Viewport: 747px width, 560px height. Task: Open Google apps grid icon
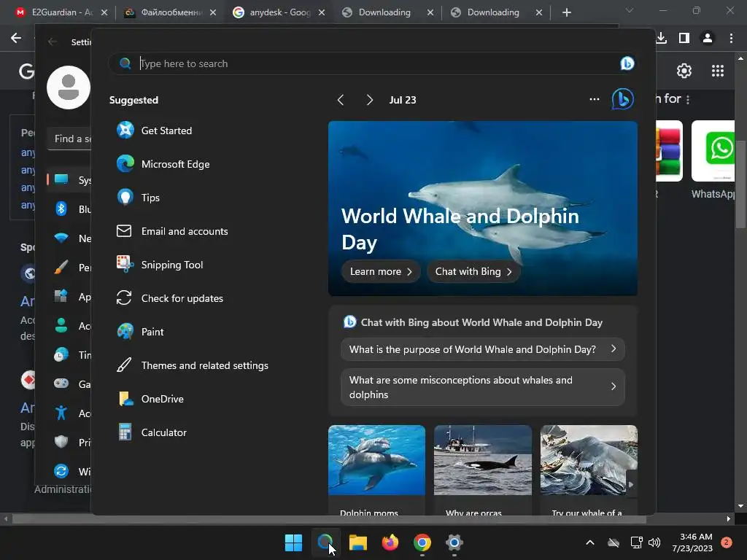[x=718, y=71]
